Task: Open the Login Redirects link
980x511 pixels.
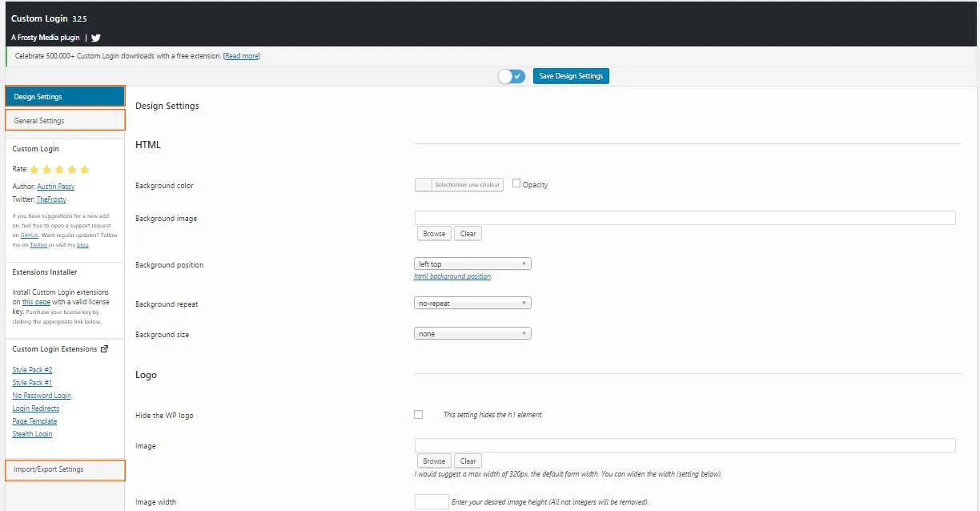Action: coord(36,408)
